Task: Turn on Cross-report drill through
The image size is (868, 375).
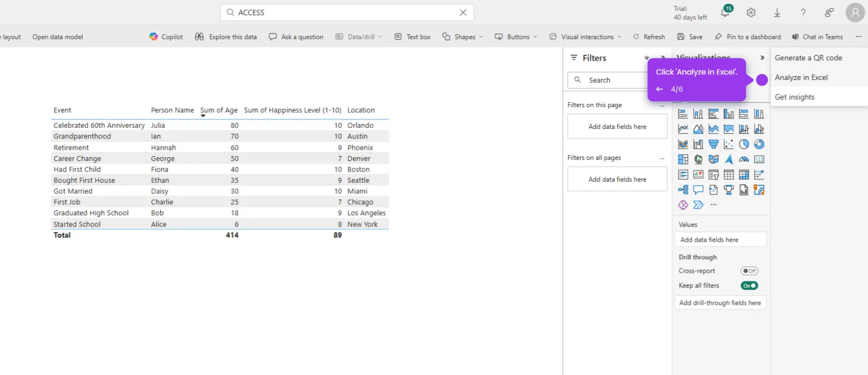Action: point(749,271)
